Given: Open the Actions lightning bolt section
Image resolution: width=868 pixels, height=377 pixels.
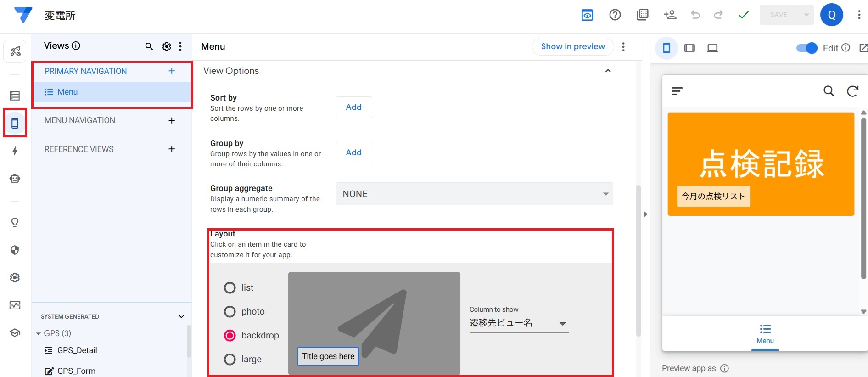Looking at the screenshot, I should 15,151.
